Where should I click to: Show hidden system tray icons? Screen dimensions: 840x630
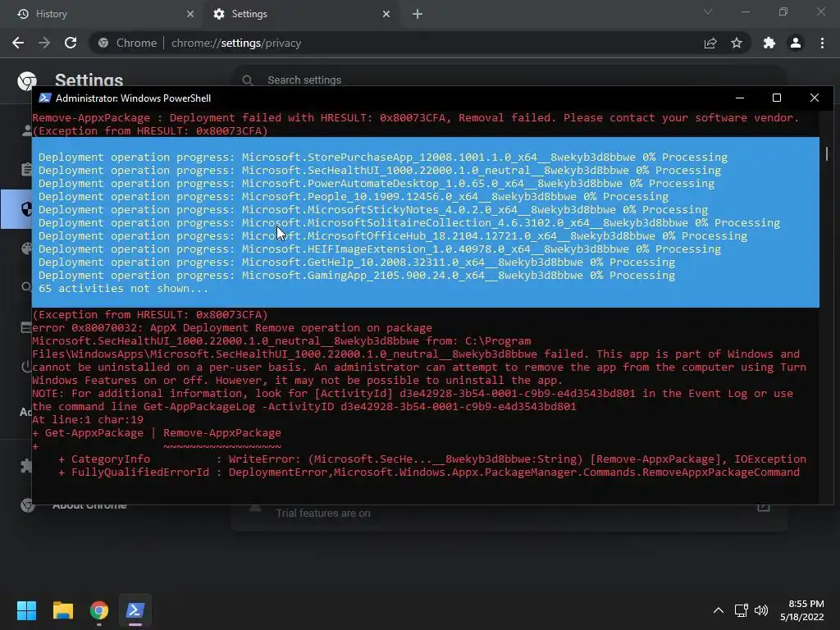[719, 610]
